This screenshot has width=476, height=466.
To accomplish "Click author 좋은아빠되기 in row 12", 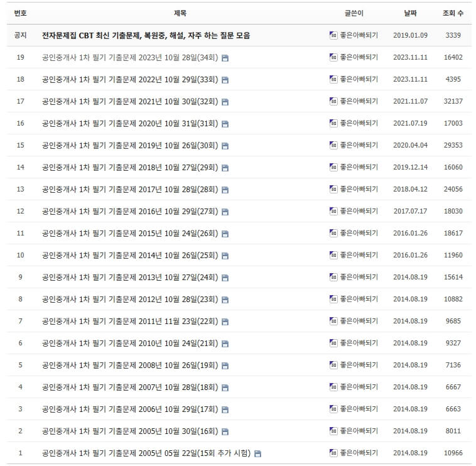I will [x=359, y=211].
